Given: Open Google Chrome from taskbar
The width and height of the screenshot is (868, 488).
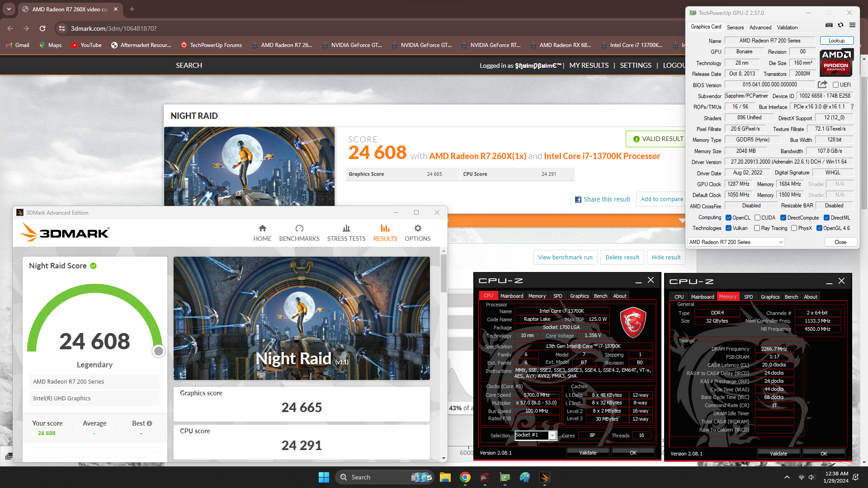Looking at the screenshot, I should pos(465,477).
